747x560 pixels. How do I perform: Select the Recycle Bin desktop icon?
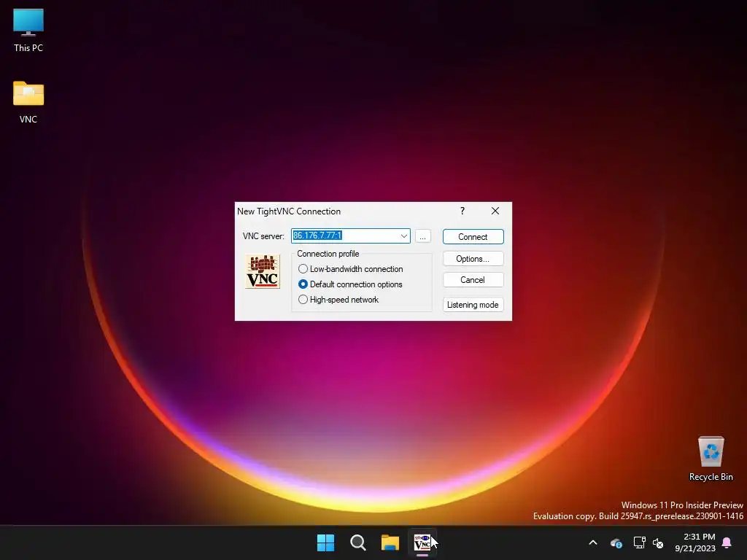(x=711, y=459)
